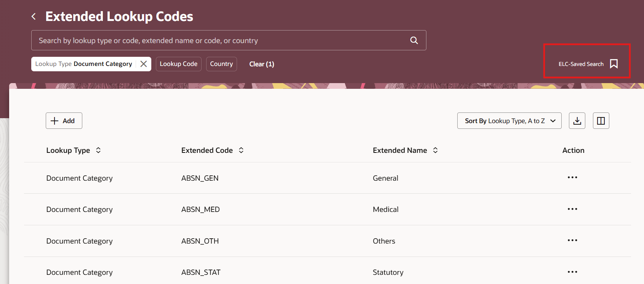Open the actions menu for ABSN_MED row
Image resolution: width=644 pixels, height=284 pixels.
pyautogui.click(x=572, y=209)
